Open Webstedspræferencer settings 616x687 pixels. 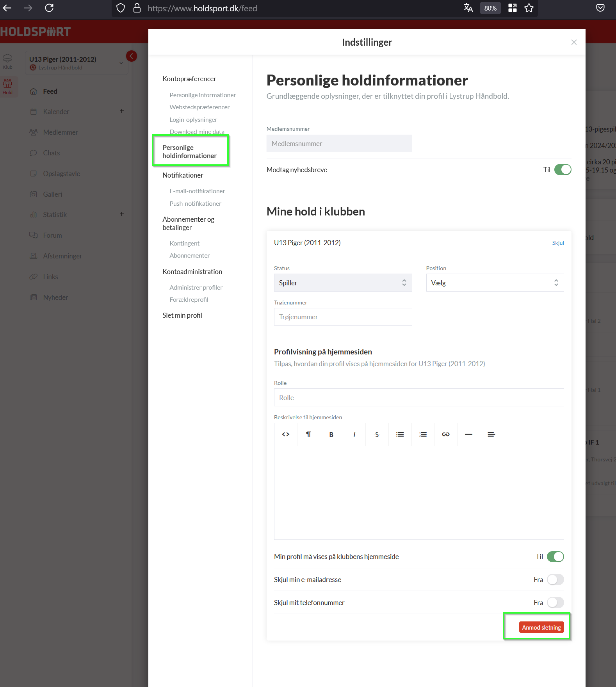tap(199, 107)
